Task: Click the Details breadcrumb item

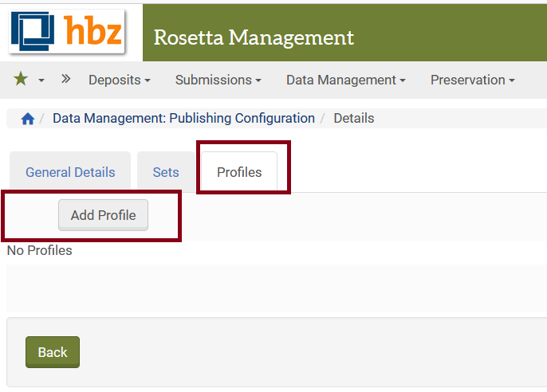Action: pos(353,118)
